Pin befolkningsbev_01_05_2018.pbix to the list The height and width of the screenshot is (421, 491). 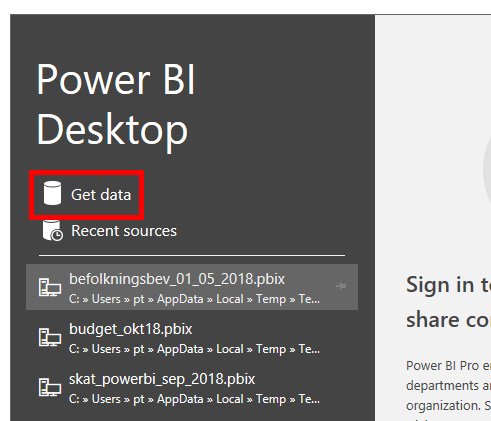[341, 286]
